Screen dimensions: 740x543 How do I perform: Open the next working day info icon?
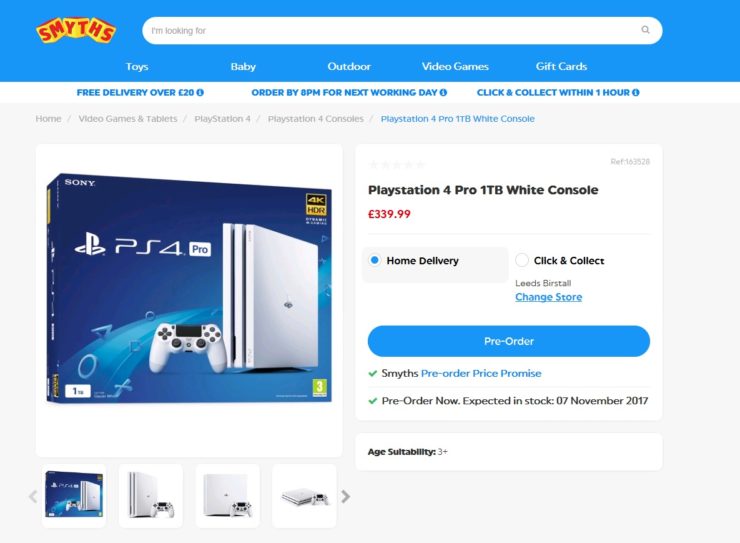[x=443, y=92]
